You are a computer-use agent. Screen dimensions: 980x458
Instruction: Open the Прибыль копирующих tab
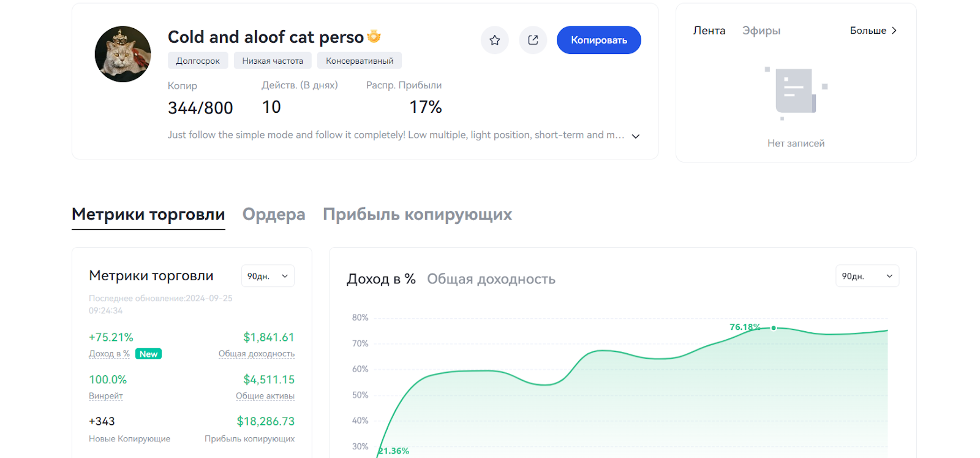coord(417,215)
